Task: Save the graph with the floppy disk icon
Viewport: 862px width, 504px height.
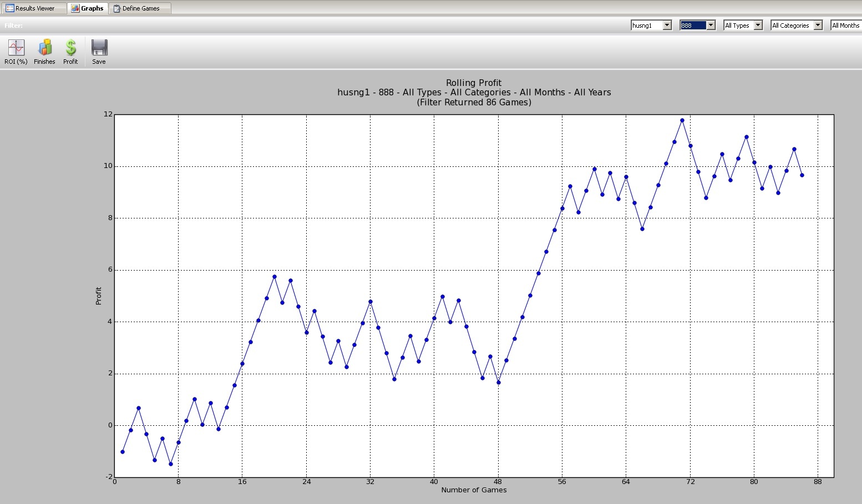Action: click(x=99, y=52)
